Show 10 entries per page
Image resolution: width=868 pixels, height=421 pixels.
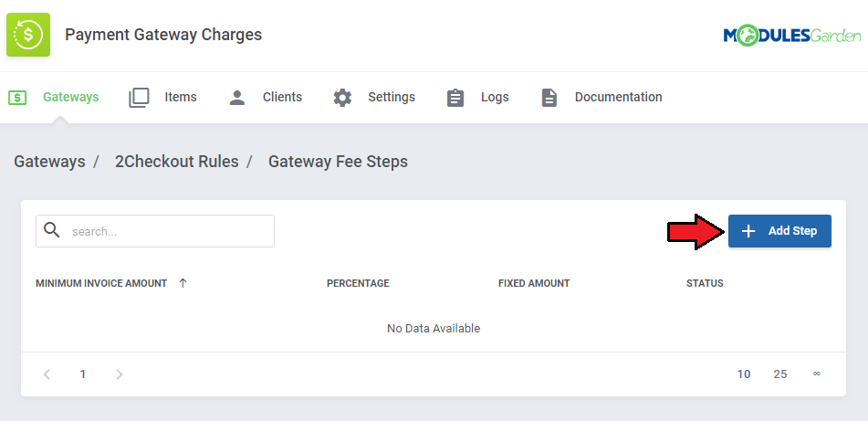pyautogui.click(x=744, y=374)
